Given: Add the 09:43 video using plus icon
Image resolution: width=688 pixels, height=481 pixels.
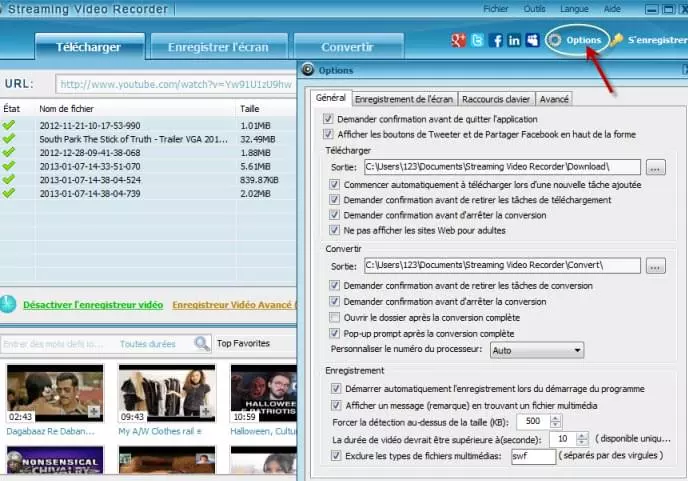Looking at the screenshot, I should [x=206, y=412].
